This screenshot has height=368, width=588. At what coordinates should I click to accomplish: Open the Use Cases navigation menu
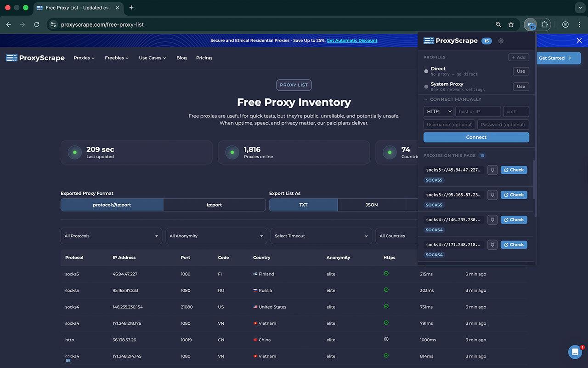(x=153, y=58)
